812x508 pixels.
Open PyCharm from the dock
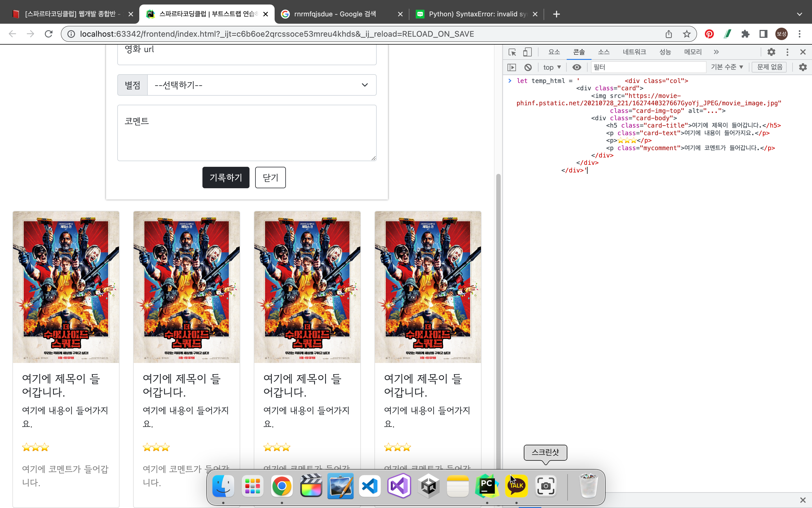point(487,486)
